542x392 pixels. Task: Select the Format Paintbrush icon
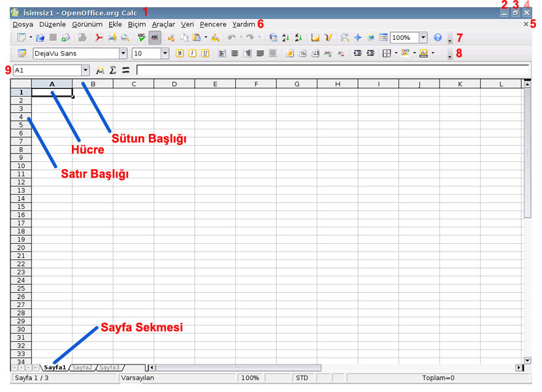pos(215,37)
